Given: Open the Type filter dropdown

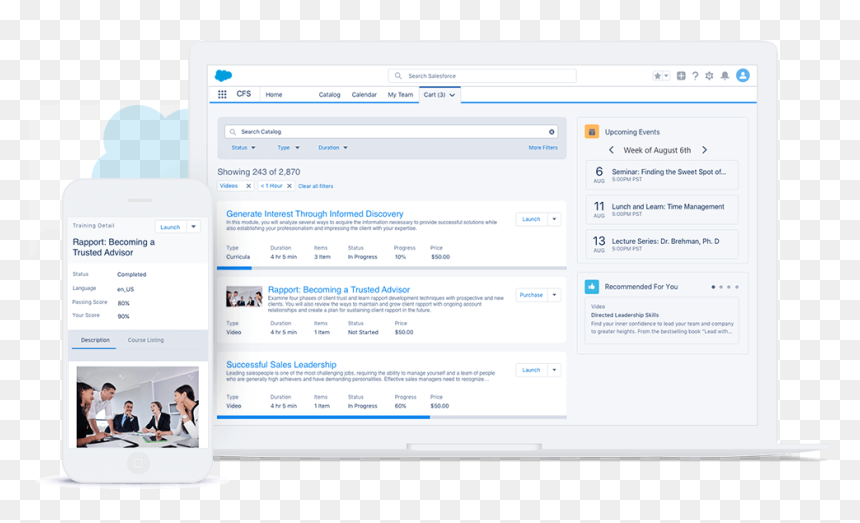Looking at the screenshot, I should (x=288, y=147).
